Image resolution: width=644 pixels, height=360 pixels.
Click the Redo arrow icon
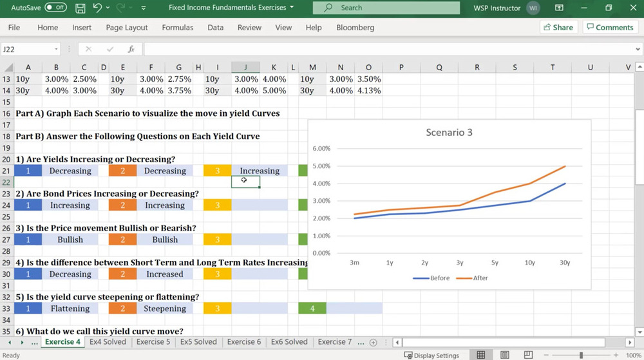pos(120,7)
